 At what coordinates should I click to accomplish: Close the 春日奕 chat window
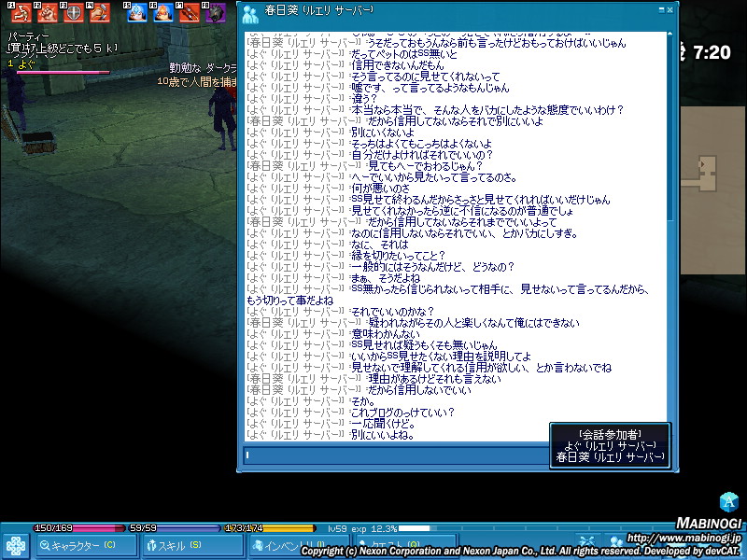click(670, 9)
